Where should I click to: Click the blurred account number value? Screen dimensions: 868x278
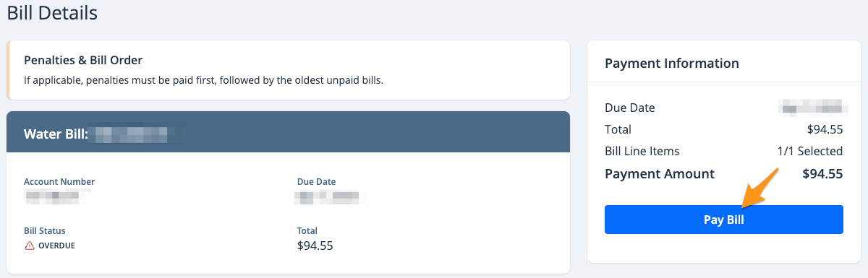(x=53, y=195)
